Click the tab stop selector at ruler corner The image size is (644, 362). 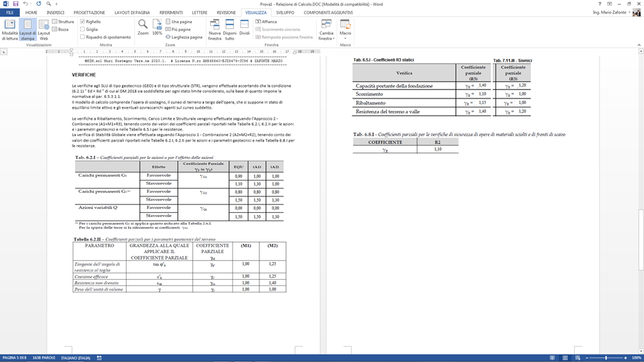3,52
